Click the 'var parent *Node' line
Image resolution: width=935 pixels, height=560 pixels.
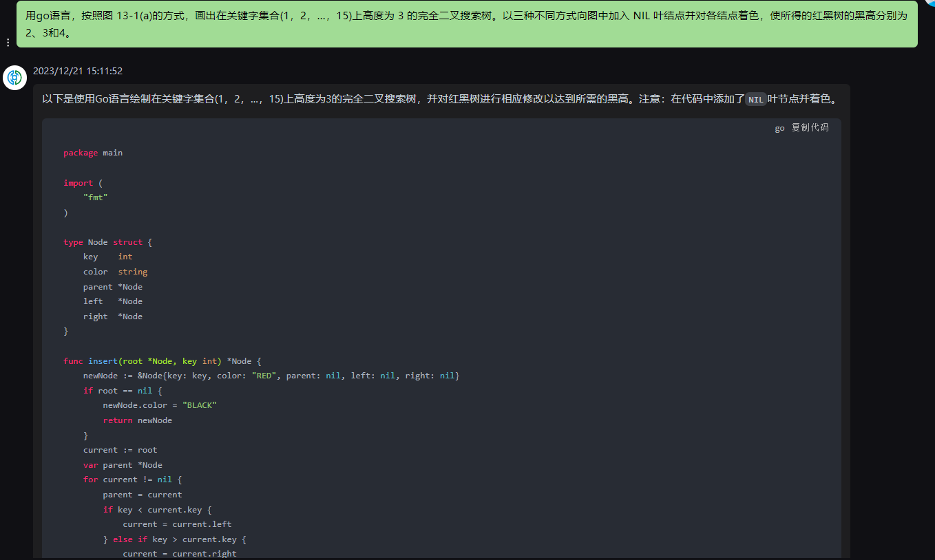(123, 465)
